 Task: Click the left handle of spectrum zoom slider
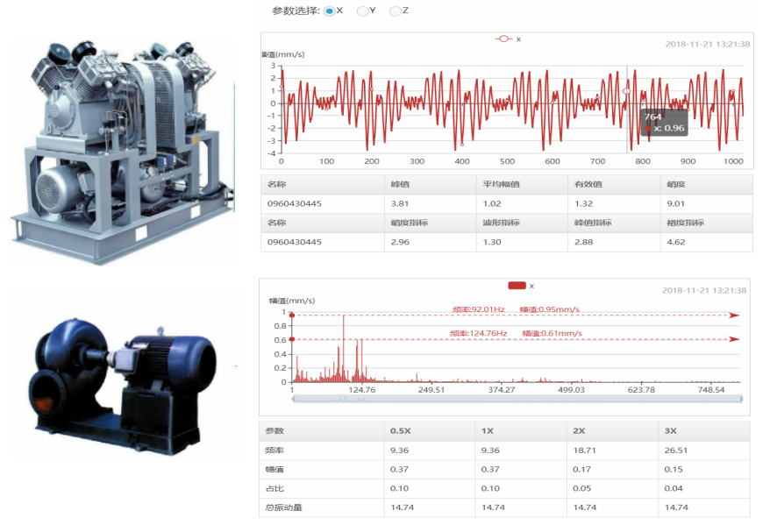[x=294, y=399]
